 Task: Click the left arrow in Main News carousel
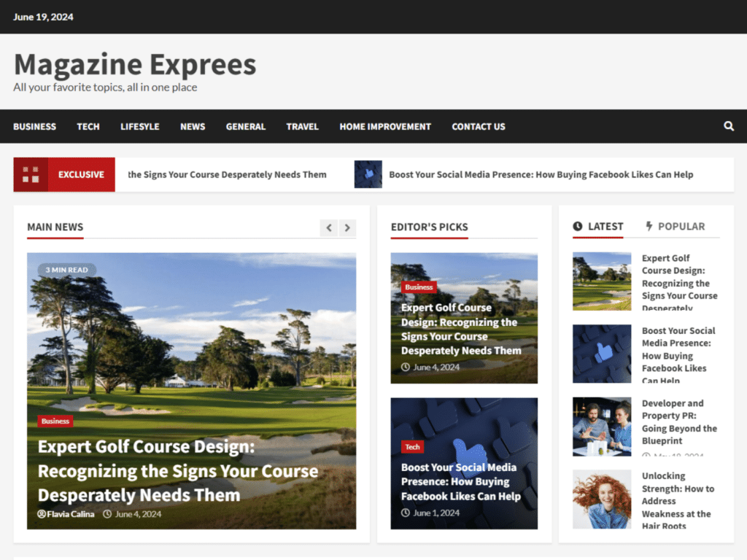coord(329,227)
